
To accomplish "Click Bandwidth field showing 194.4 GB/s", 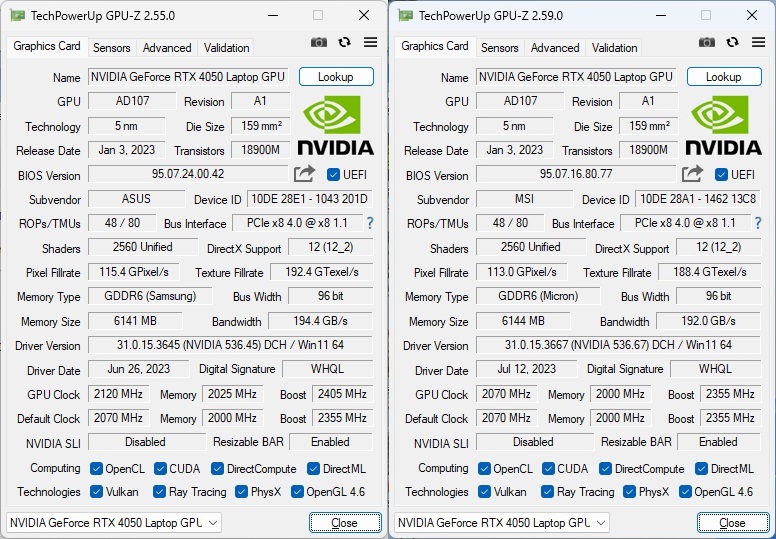I will tap(320, 321).
